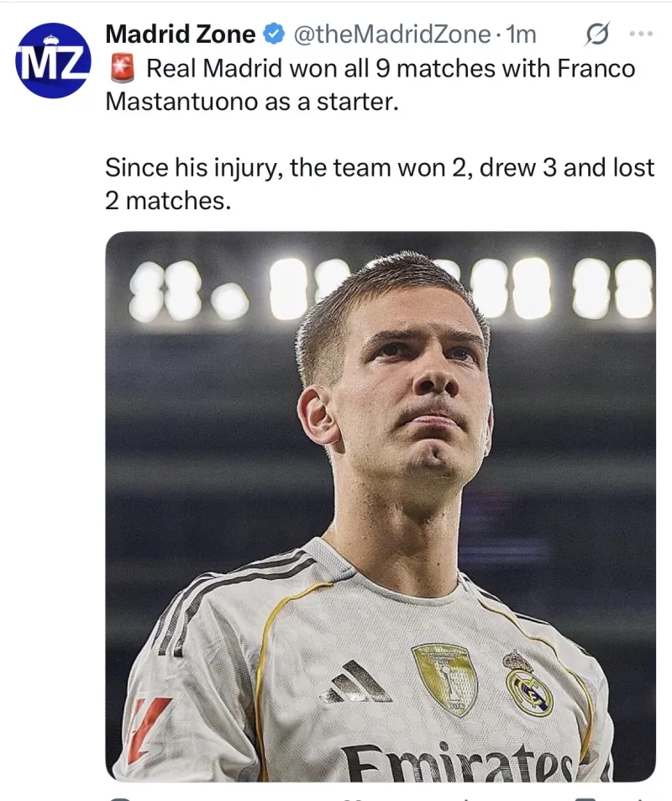Click the blue verified badge
672x801 pixels.
click(273, 34)
